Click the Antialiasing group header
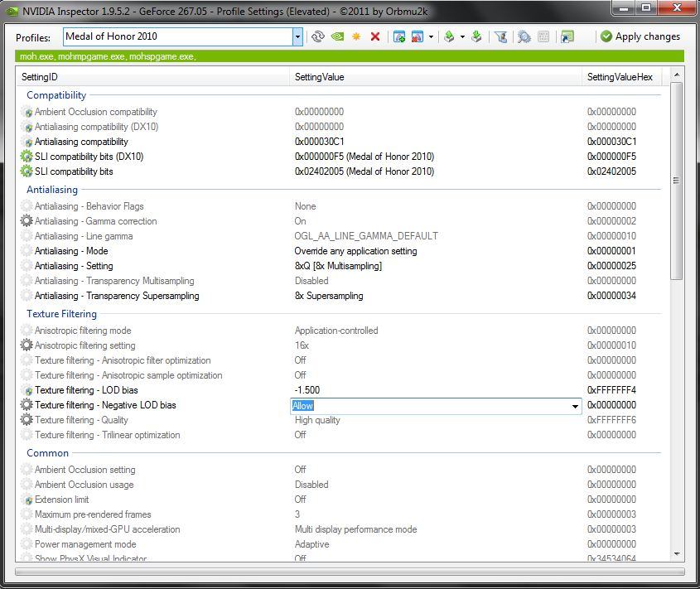The image size is (700, 589). click(x=52, y=190)
